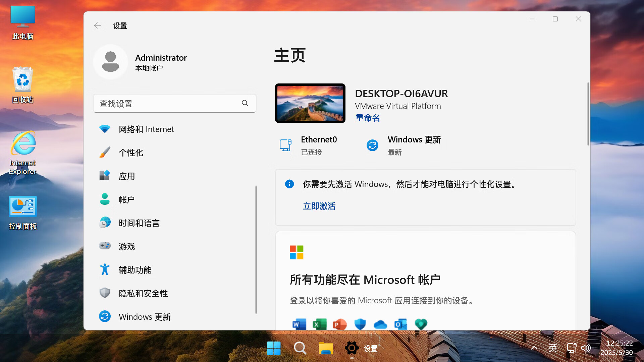
Task: Select the PowerPoint icon
Action: click(x=339, y=324)
